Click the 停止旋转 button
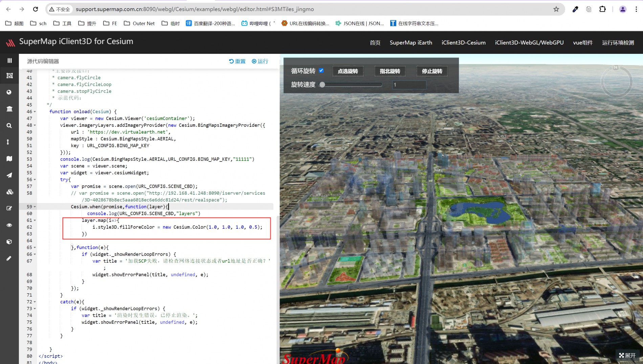The height and width of the screenshot is (364, 643). click(x=432, y=71)
